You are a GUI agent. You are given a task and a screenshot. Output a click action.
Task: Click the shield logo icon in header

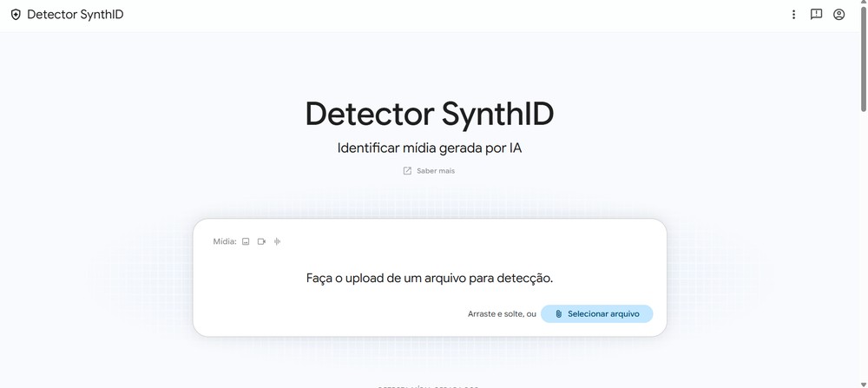(16, 15)
